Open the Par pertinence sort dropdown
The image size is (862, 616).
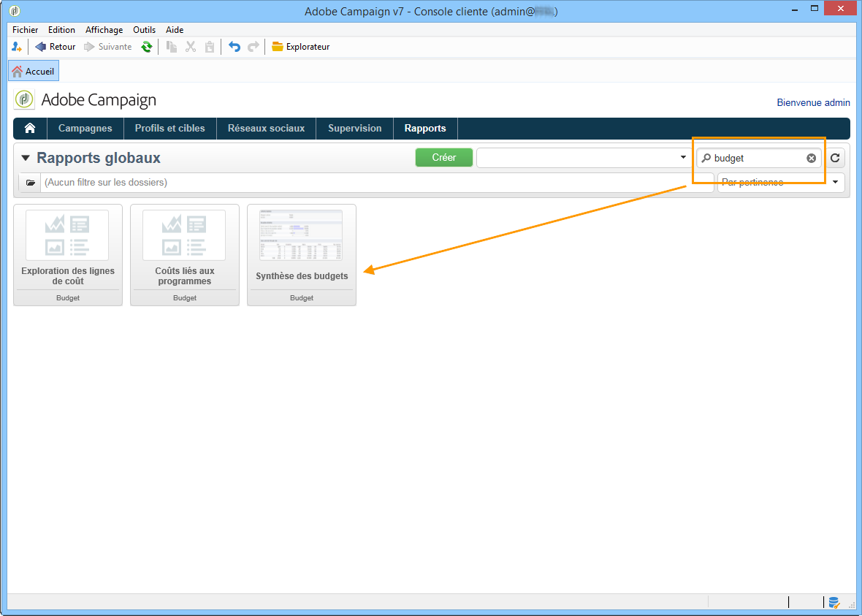point(781,182)
